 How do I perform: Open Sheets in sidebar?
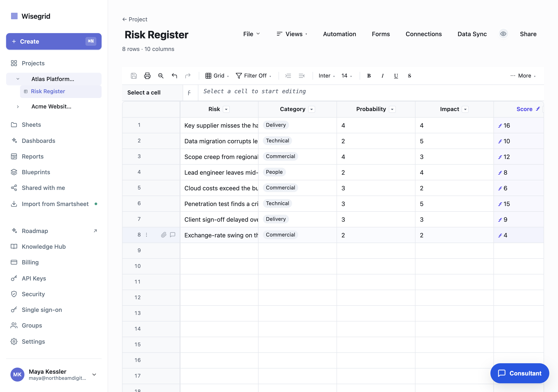[x=54, y=125]
